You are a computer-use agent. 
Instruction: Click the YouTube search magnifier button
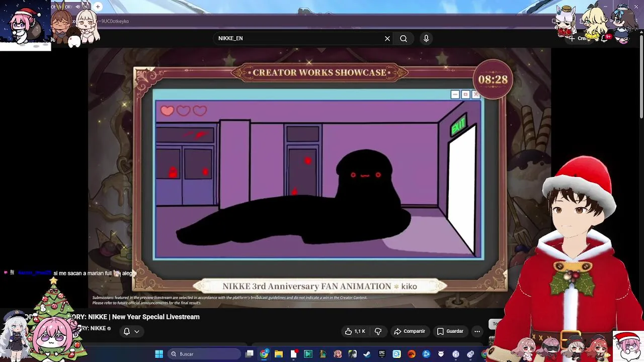404,38
